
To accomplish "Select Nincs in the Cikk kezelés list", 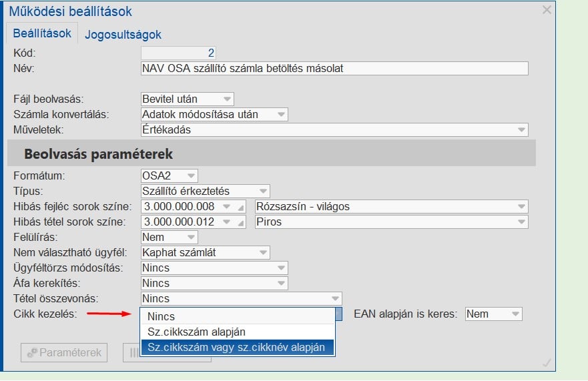I will pyautogui.click(x=238, y=316).
